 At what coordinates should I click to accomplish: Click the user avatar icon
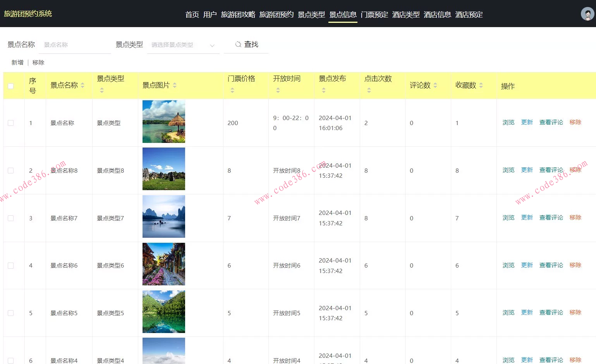[x=587, y=14]
